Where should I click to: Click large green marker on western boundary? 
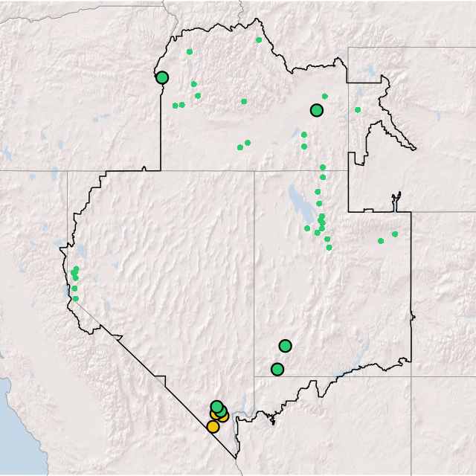pyautogui.click(x=162, y=77)
